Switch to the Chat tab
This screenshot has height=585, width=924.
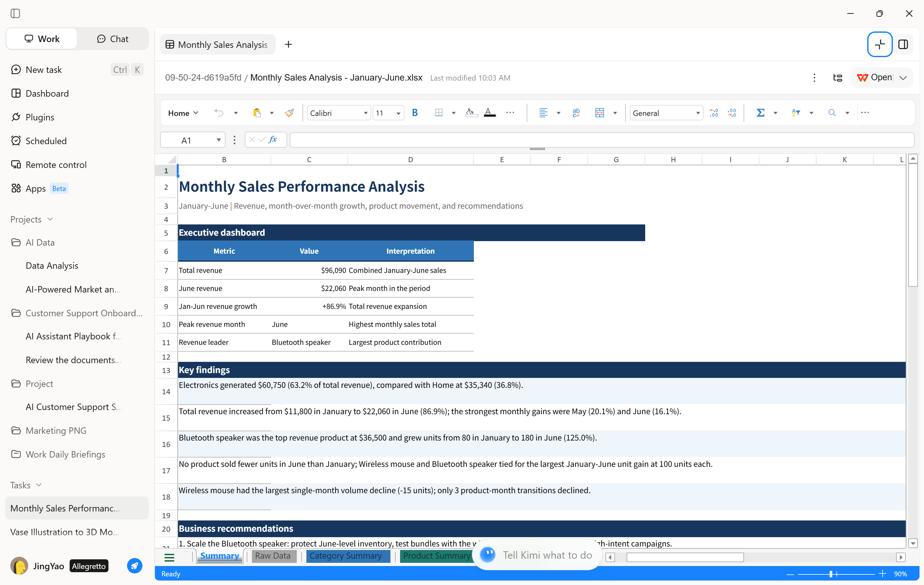pos(113,39)
